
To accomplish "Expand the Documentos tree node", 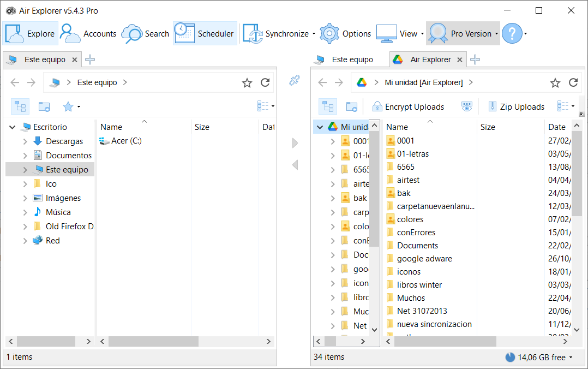I will pyautogui.click(x=25, y=156).
